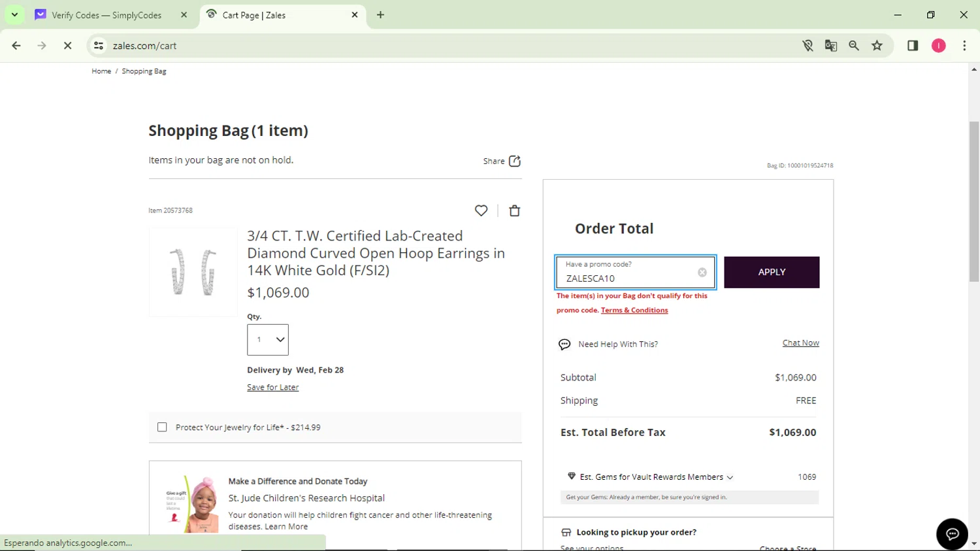Click the tracking protection eye icon
Viewport: 980px width, 551px height.
pyautogui.click(x=808, y=46)
